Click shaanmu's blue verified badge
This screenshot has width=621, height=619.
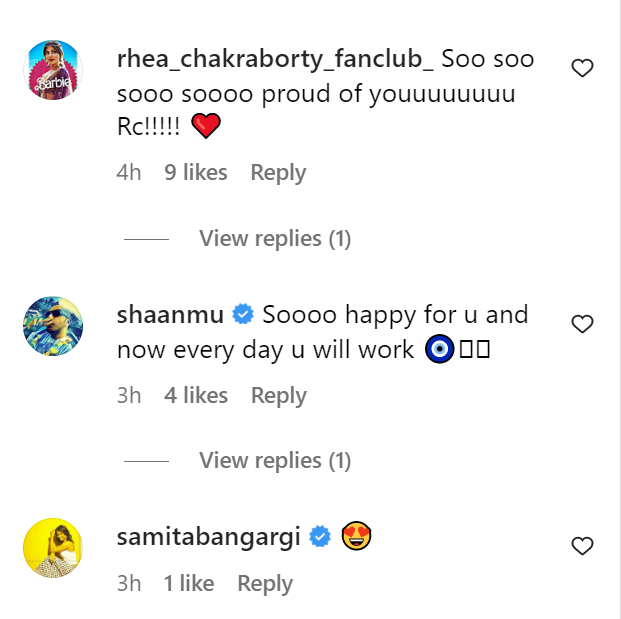[x=242, y=315]
